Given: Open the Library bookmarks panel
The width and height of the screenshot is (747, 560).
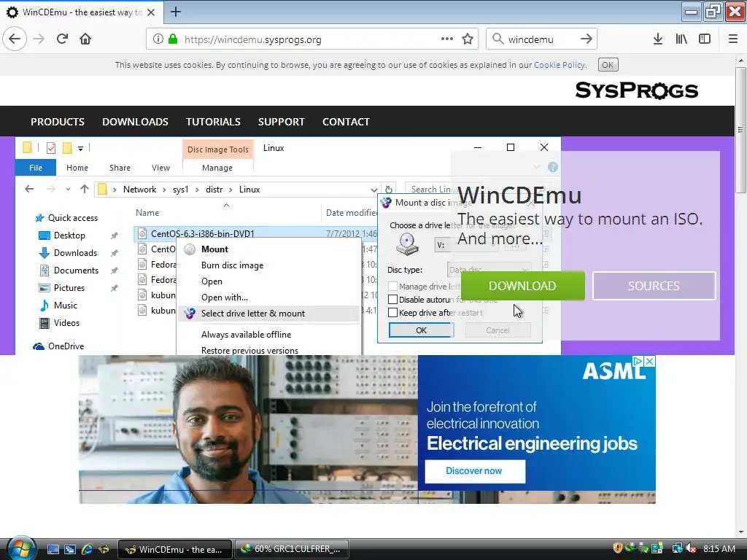Looking at the screenshot, I should (x=681, y=39).
